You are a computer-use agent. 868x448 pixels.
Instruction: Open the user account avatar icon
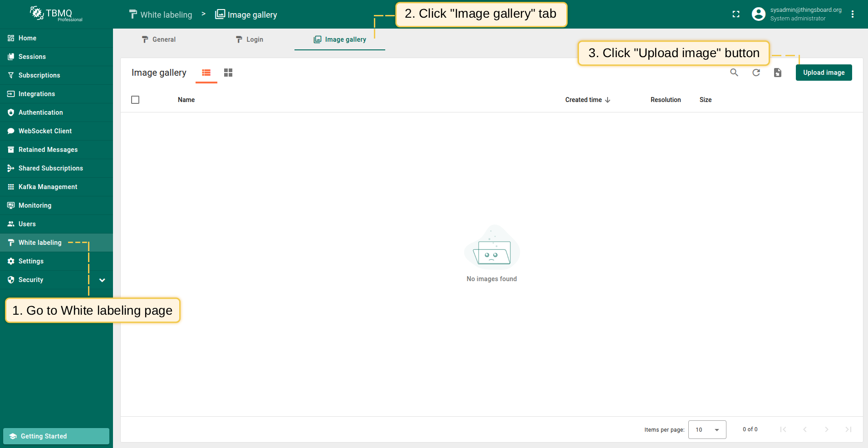click(758, 14)
